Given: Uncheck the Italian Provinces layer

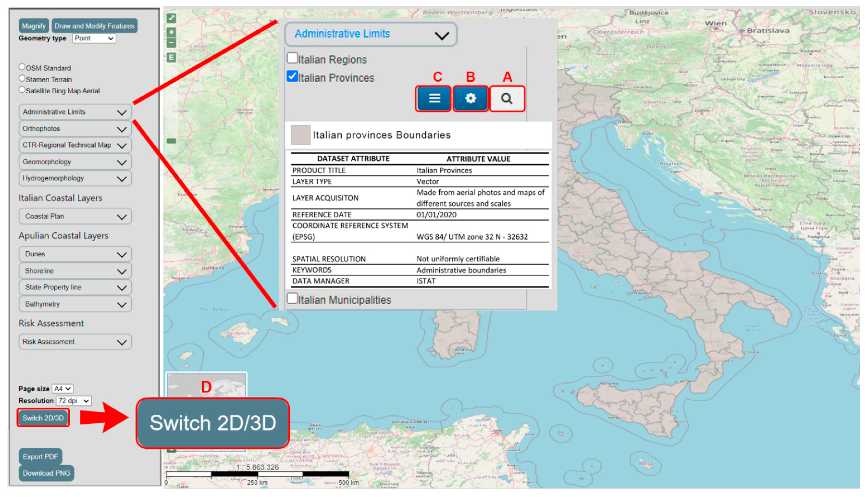Looking at the screenshot, I should 292,76.
